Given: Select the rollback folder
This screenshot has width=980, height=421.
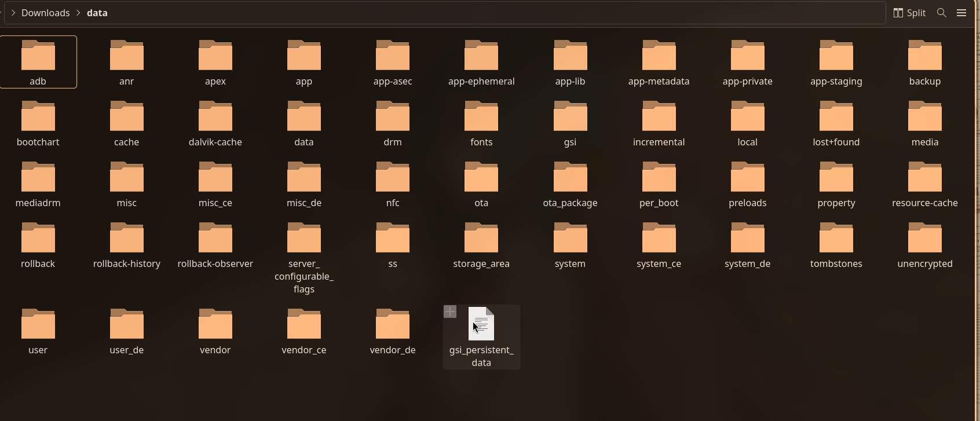Looking at the screenshot, I should [38, 244].
